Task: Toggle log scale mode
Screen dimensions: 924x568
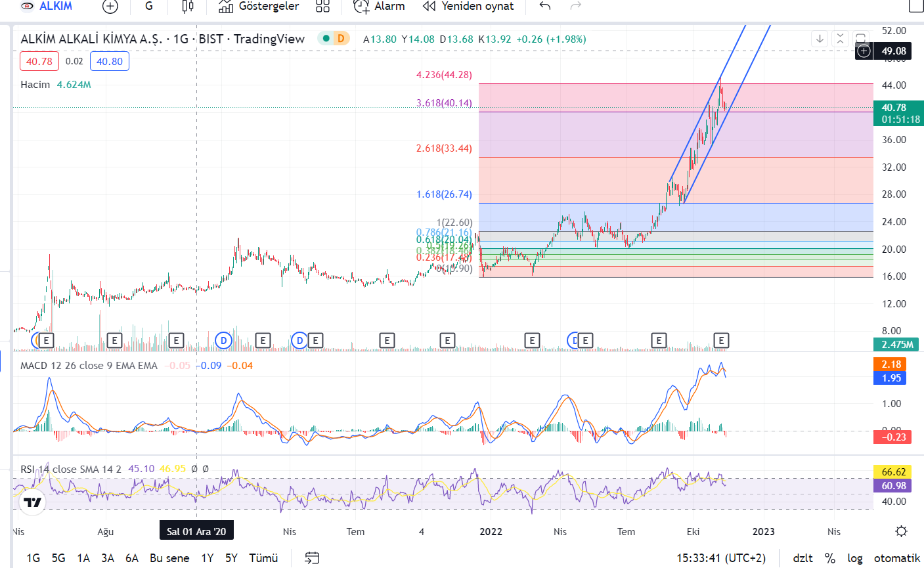Action: coord(855,558)
